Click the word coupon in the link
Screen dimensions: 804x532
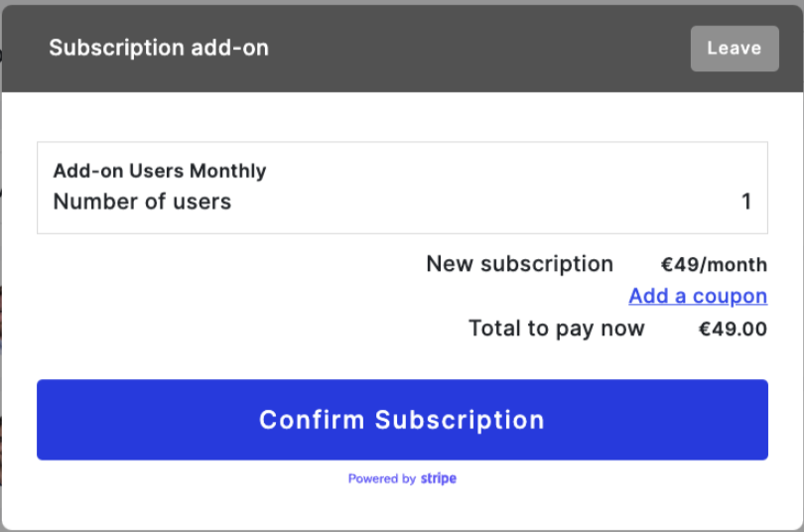tap(730, 296)
